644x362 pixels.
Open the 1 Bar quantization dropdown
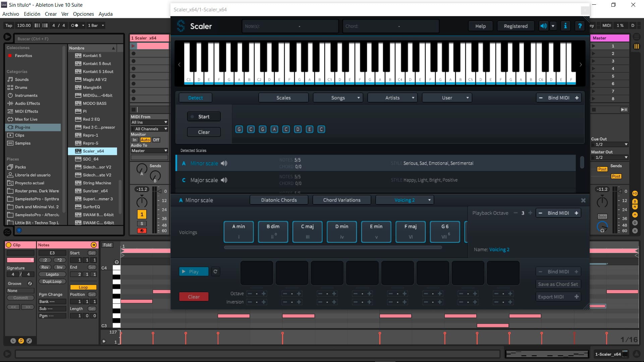[x=96, y=25]
